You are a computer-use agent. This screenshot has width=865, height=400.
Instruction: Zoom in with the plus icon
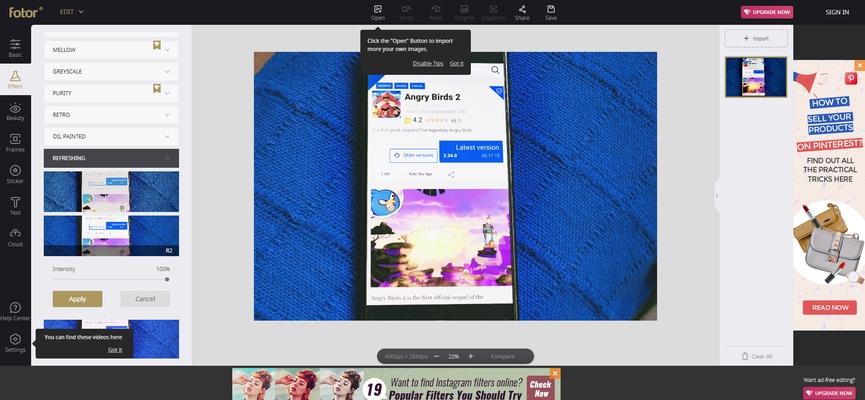(x=471, y=356)
